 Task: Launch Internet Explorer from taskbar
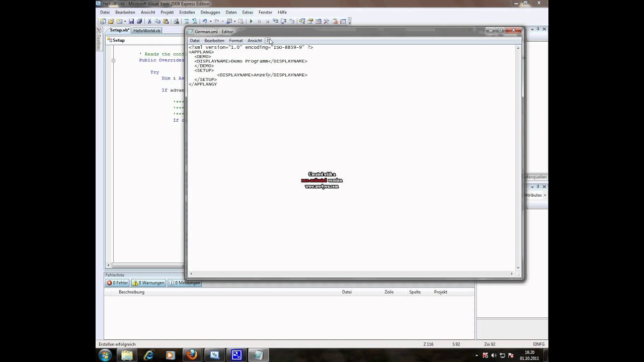pyautogui.click(x=148, y=355)
